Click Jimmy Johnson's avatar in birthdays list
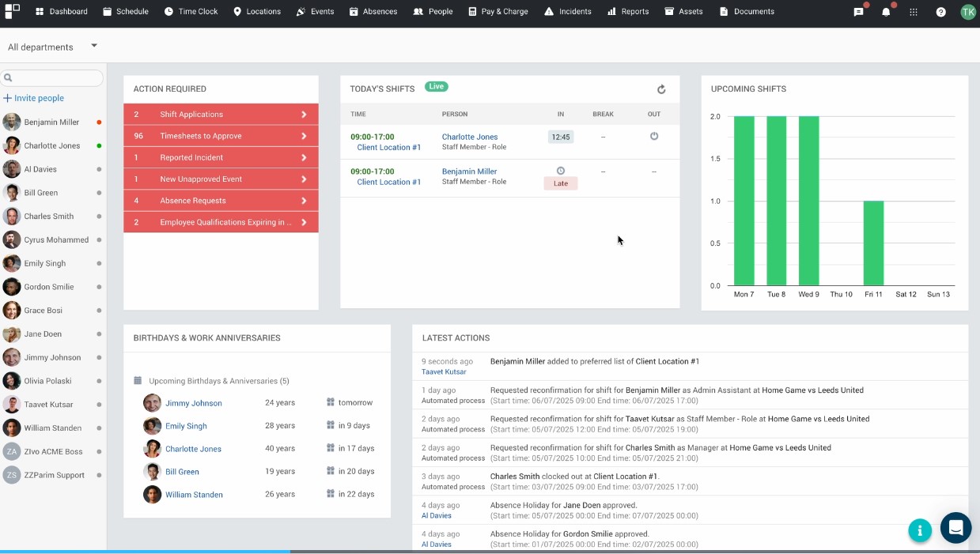The image size is (980, 554). (x=152, y=403)
